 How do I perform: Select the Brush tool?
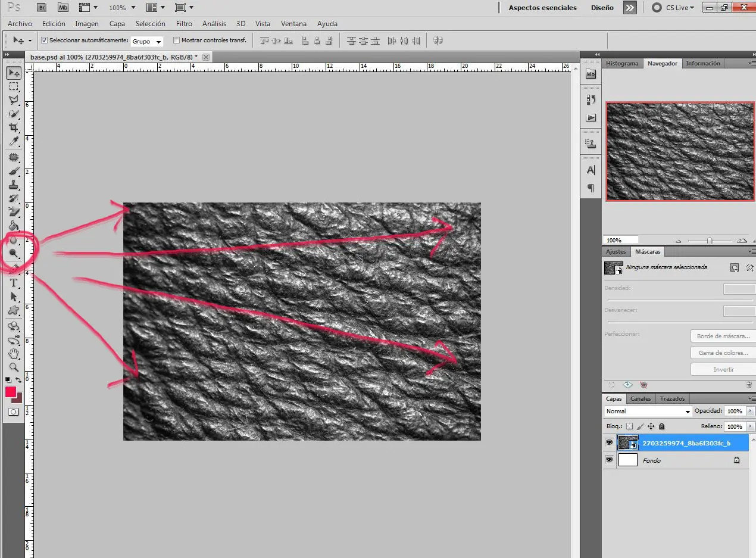tap(14, 172)
